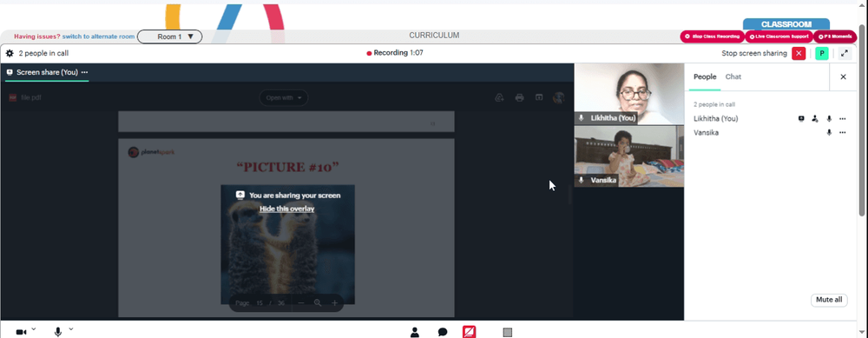Open more options for Vansika
The height and width of the screenshot is (338, 868).
click(843, 132)
